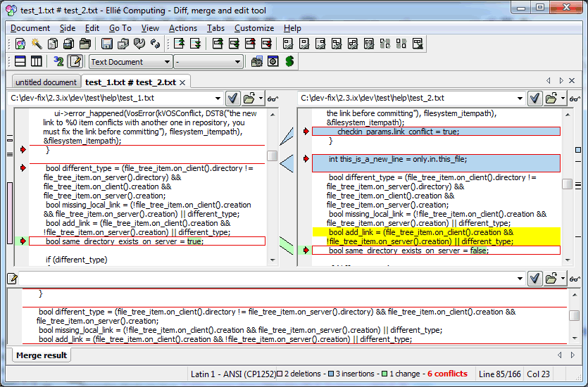The width and height of the screenshot is (588, 387).
Task: Click the first merge-block selection icon
Action: point(288,44)
